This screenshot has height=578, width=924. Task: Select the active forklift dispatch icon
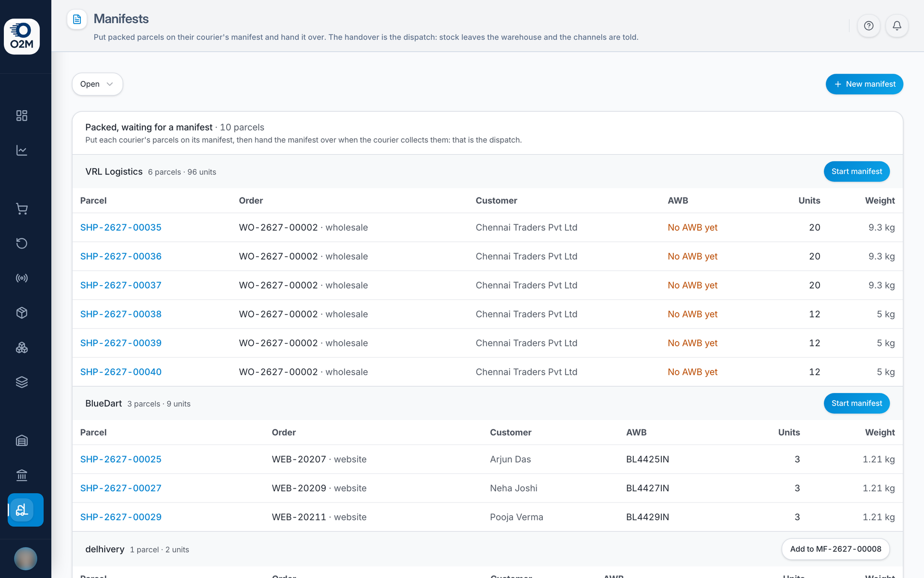(26, 510)
